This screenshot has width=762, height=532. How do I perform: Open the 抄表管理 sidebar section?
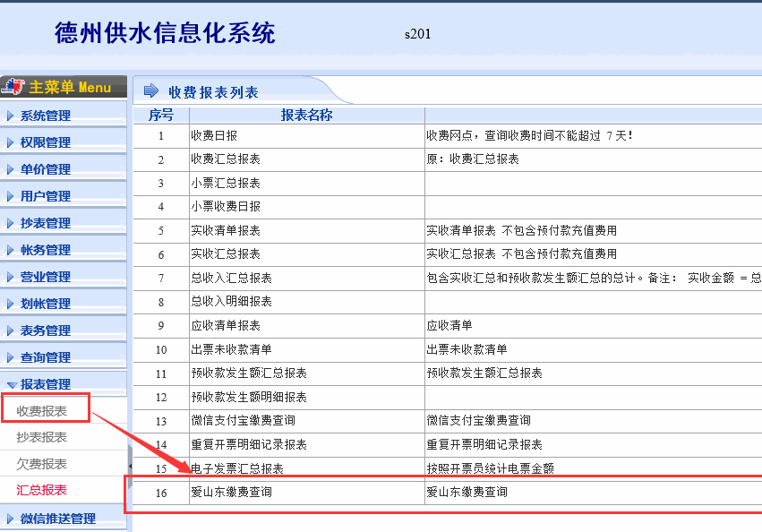pos(46,223)
